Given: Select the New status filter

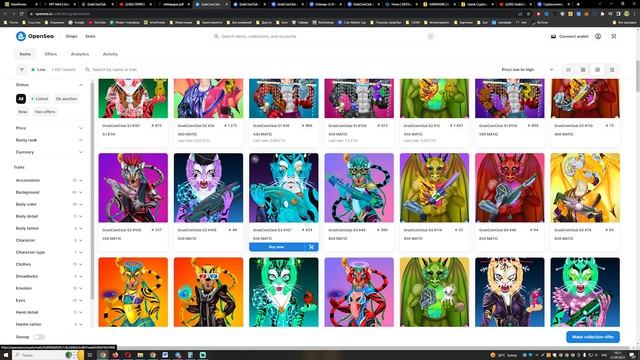Looking at the screenshot, I should tap(22, 112).
